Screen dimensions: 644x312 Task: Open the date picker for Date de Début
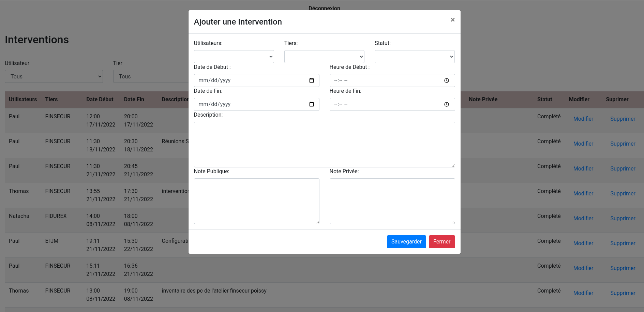coord(311,80)
